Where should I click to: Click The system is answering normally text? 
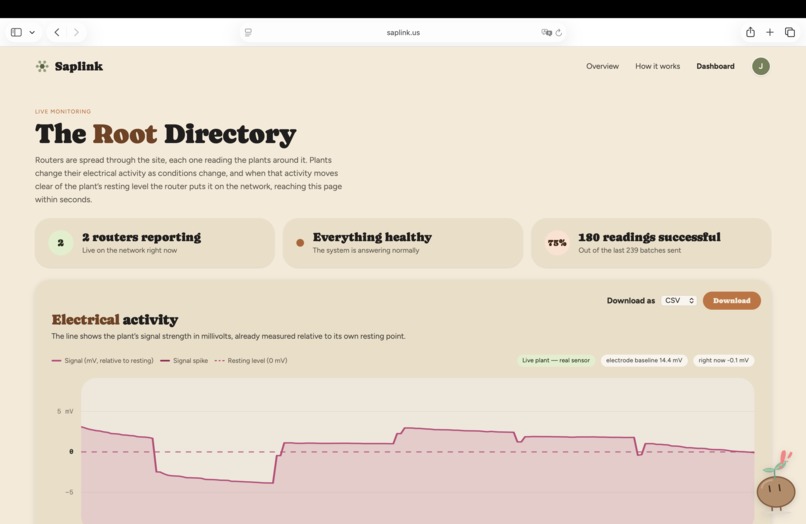point(366,250)
